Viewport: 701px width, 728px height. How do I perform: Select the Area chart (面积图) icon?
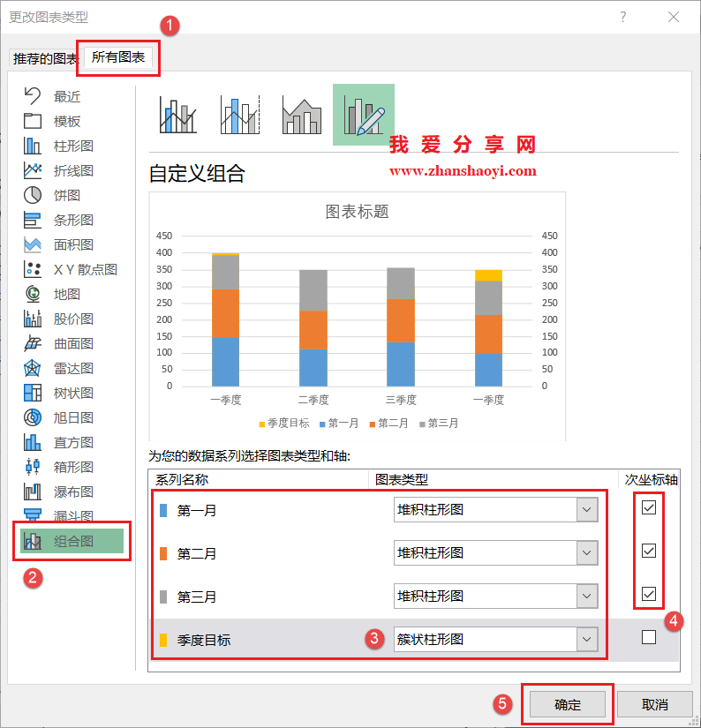33,244
